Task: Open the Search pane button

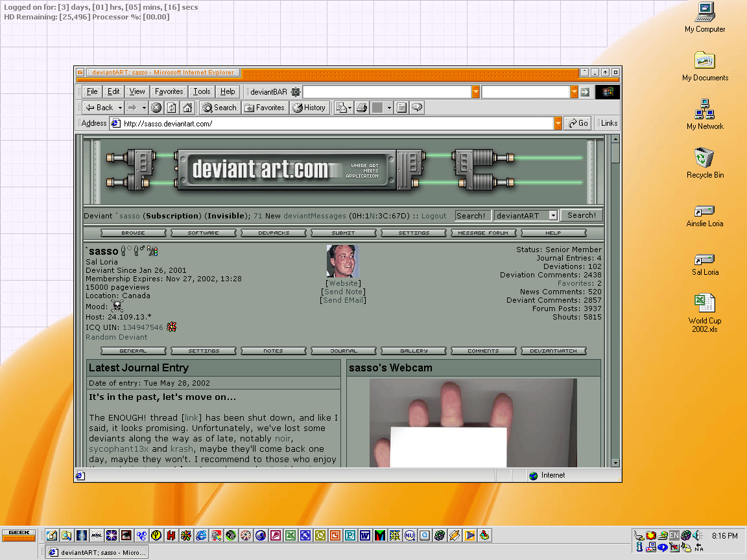Action: 219,108
